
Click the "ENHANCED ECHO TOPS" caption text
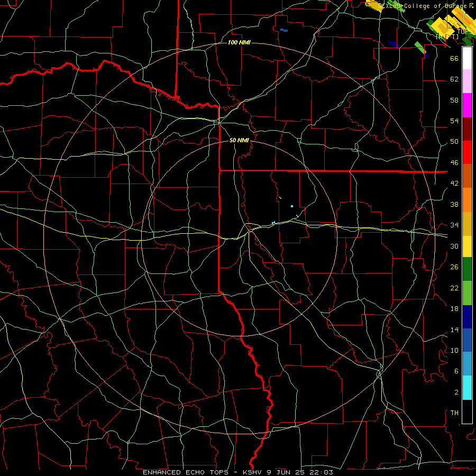click(186, 472)
